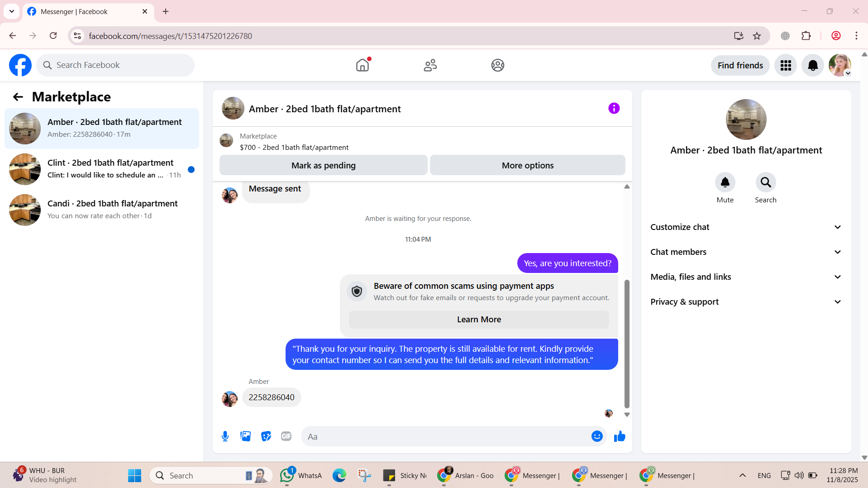Open the Candi conversation in chat list
The image size is (868, 488).
tap(102, 210)
